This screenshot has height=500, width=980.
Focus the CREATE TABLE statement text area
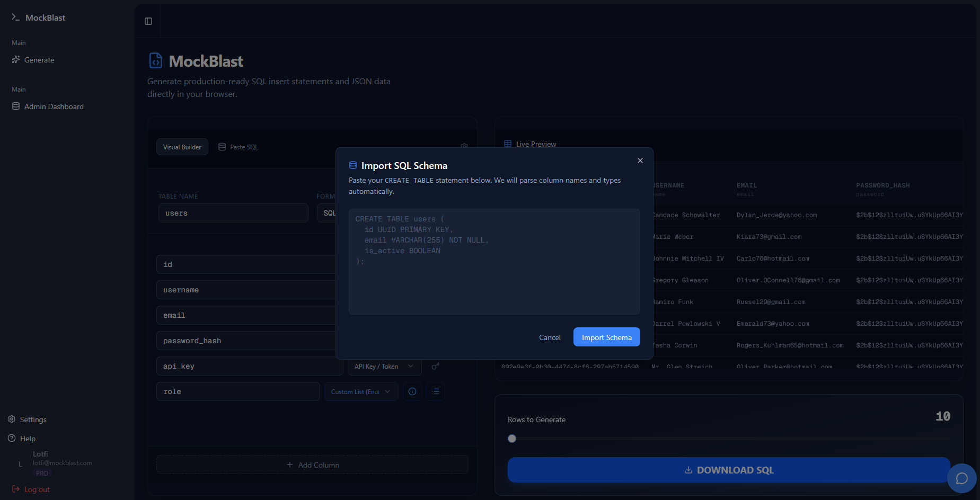click(495, 262)
